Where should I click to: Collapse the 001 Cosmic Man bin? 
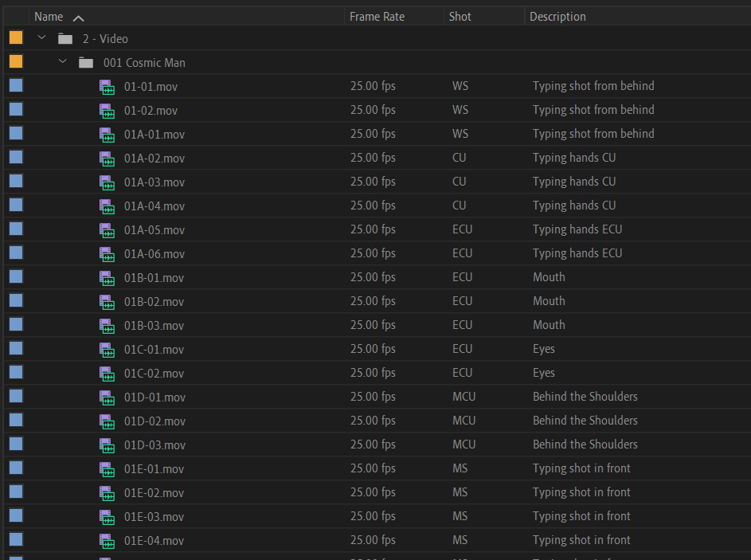pos(62,61)
